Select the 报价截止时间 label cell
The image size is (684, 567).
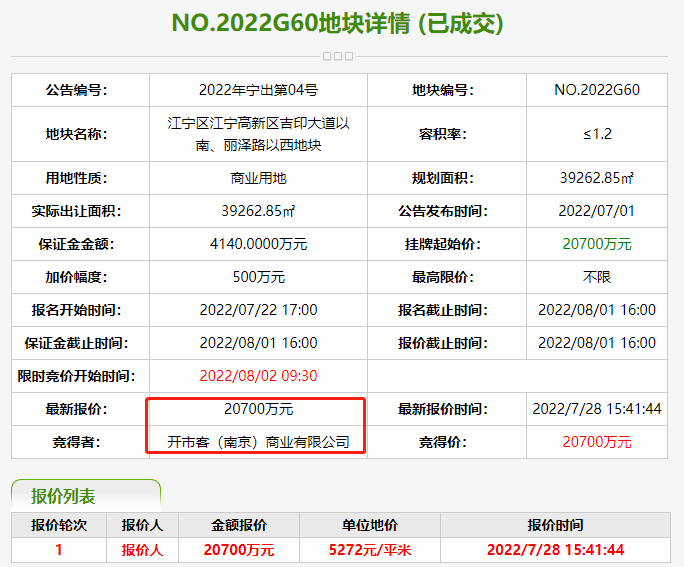click(x=447, y=343)
